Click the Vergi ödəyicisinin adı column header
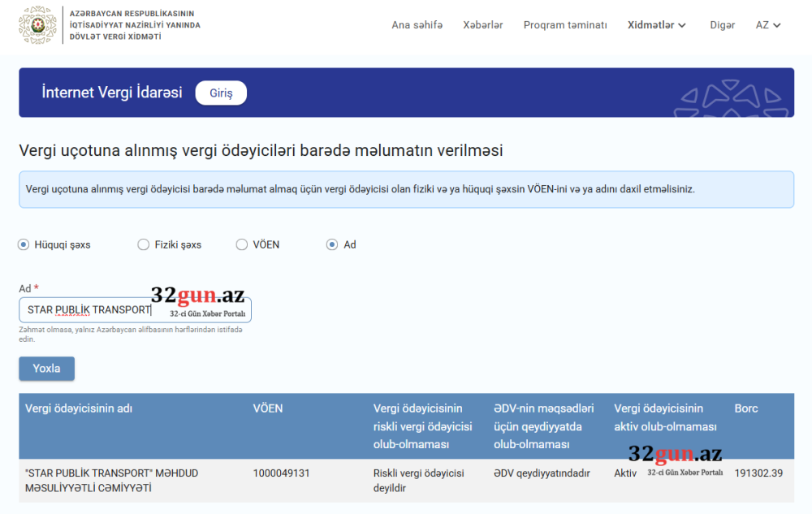812x514 pixels. pos(79,408)
